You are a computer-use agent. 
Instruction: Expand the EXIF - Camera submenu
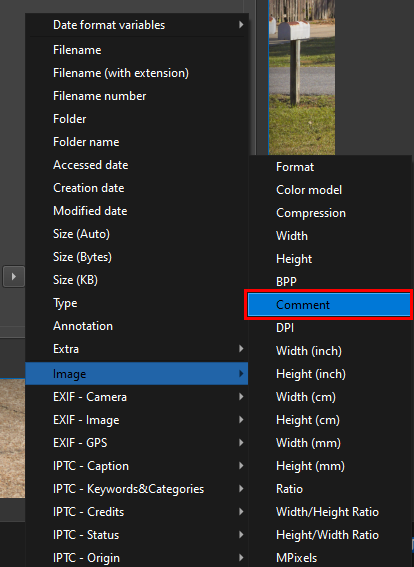pos(137,397)
